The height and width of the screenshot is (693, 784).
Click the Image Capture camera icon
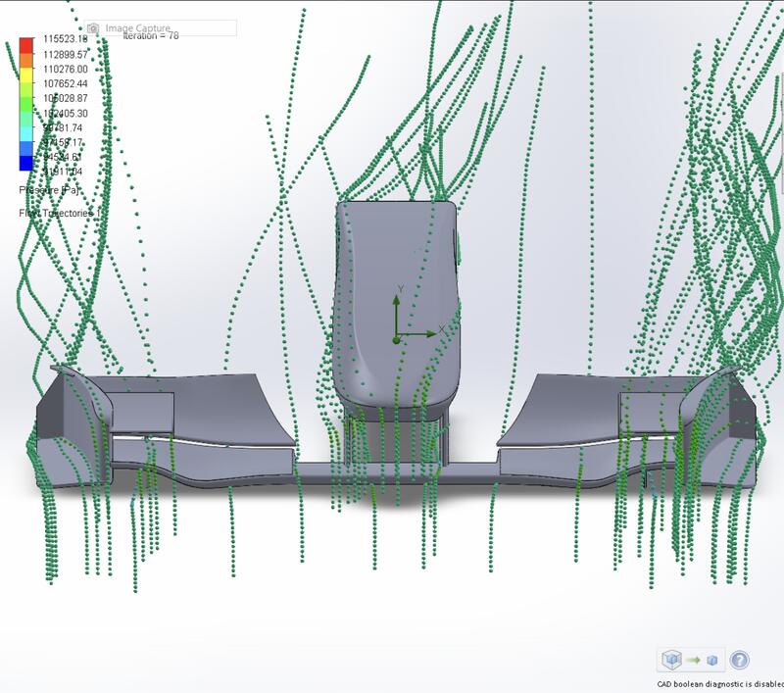click(93, 28)
